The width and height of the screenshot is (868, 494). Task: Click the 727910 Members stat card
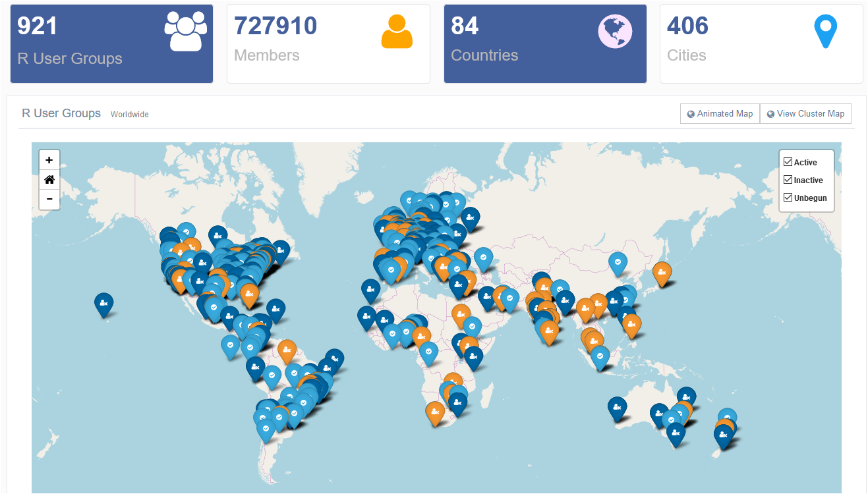(x=328, y=44)
